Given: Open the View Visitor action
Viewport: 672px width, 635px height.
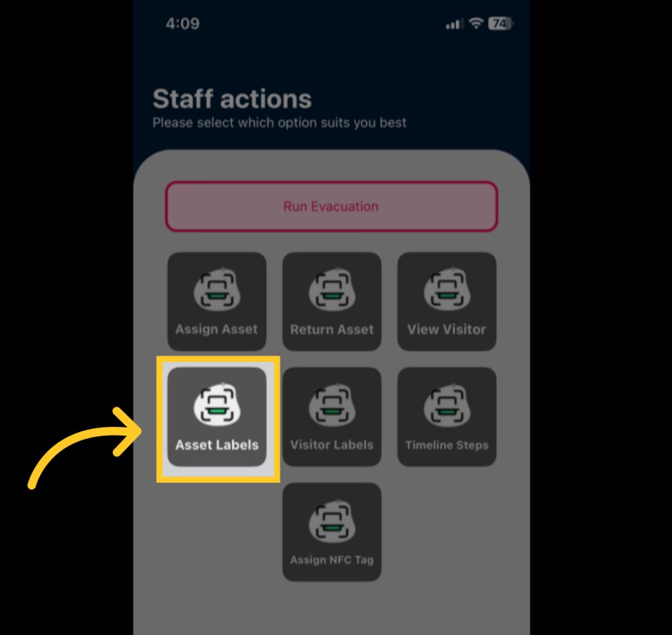Looking at the screenshot, I should [446, 302].
